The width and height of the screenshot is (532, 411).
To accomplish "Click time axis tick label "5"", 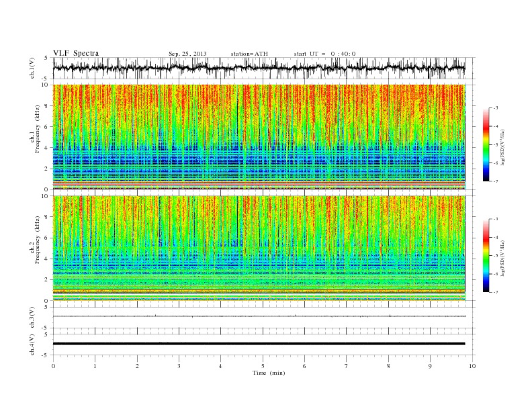I will pos(263,366).
